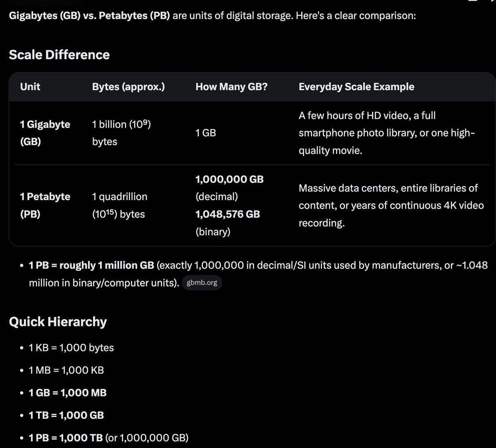Click the '1,048,576 GB (binary)' value
496x448 pixels.
click(x=228, y=223)
